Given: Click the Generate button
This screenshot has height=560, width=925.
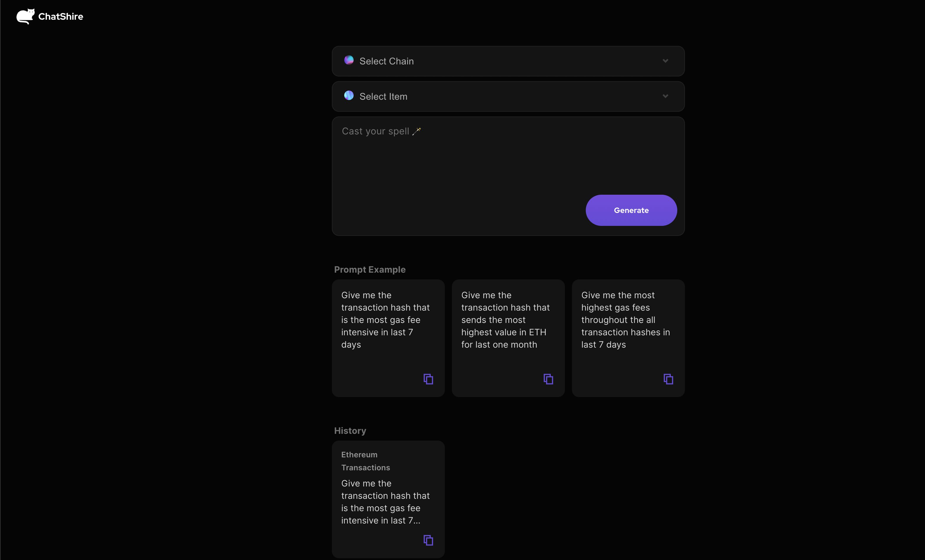Looking at the screenshot, I should click(x=631, y=210).
